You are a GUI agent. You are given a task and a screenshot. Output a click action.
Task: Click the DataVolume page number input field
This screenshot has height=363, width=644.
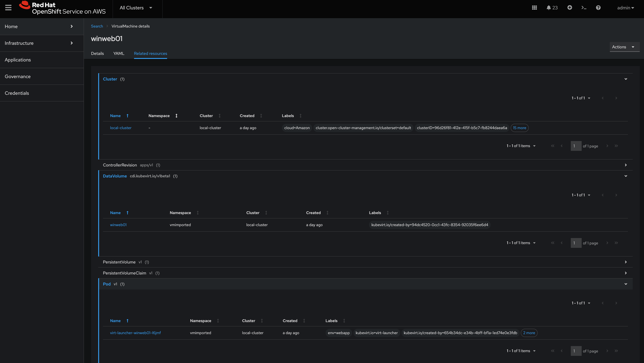[576, 243]
